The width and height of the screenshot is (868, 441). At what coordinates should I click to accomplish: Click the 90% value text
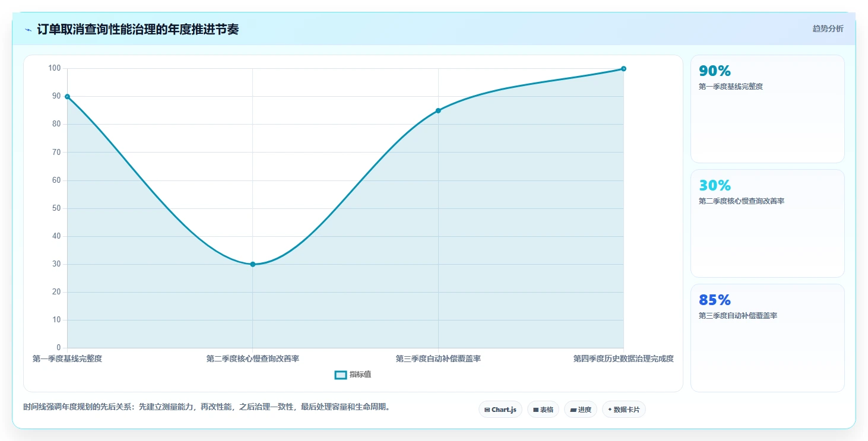tap(715, 71)
